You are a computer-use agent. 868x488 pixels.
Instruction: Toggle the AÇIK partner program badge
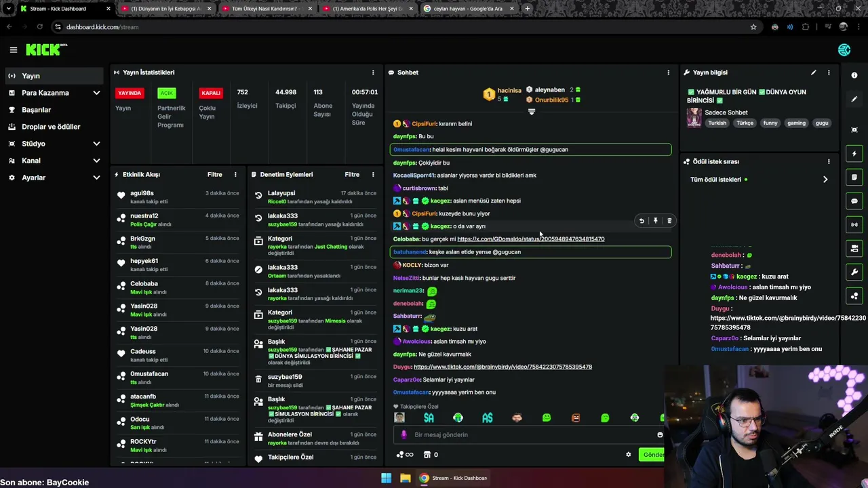166,93
